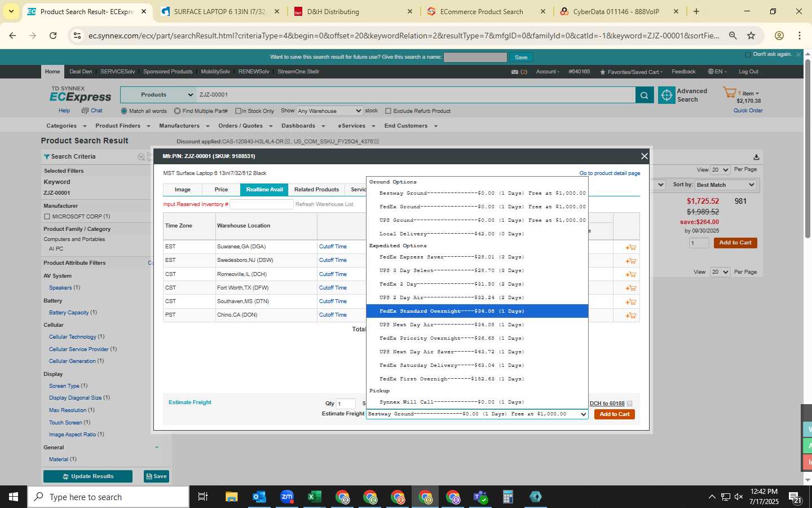Add Chino, CA warehouse item to cart
The width and height of the screenshot is (812, 508).
[x=630, y=316]
